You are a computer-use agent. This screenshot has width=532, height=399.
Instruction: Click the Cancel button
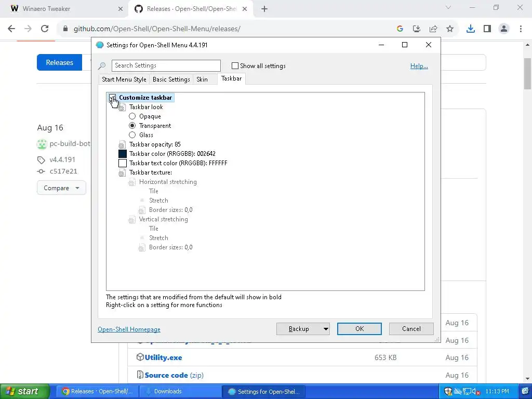tap(411, 329)
